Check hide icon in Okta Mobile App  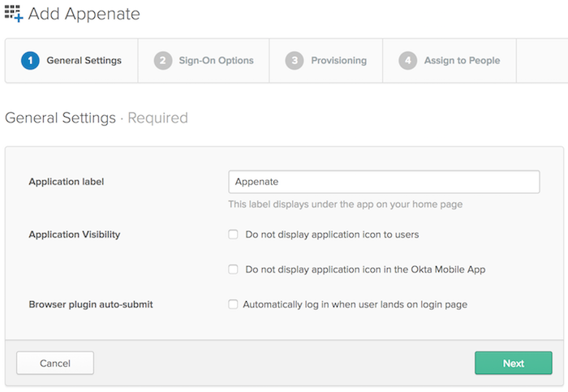[x=233, y=269]
